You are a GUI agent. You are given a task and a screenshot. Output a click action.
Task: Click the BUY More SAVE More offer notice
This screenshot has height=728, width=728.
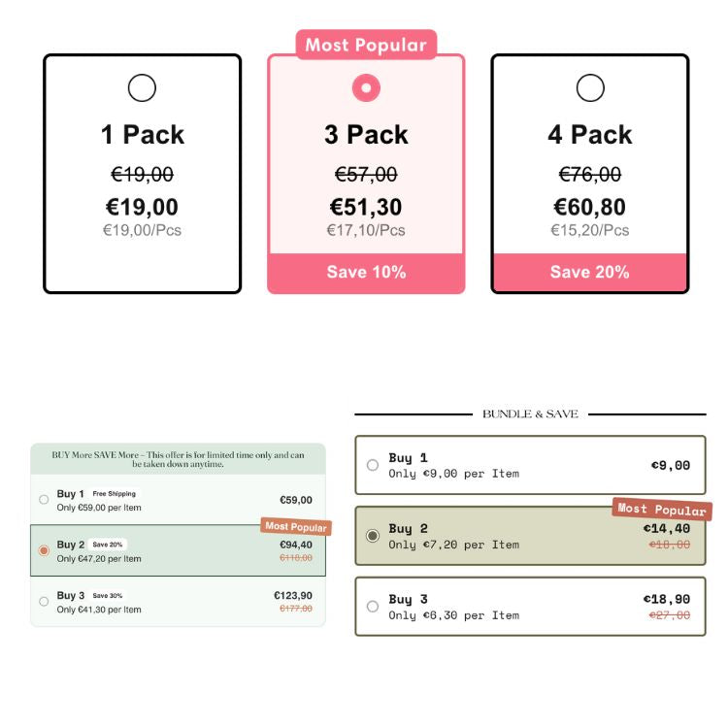[x=178, y=459]
